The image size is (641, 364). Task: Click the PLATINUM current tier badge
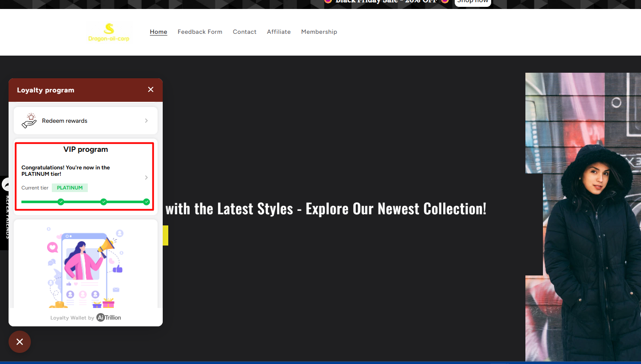click(70, 188)
